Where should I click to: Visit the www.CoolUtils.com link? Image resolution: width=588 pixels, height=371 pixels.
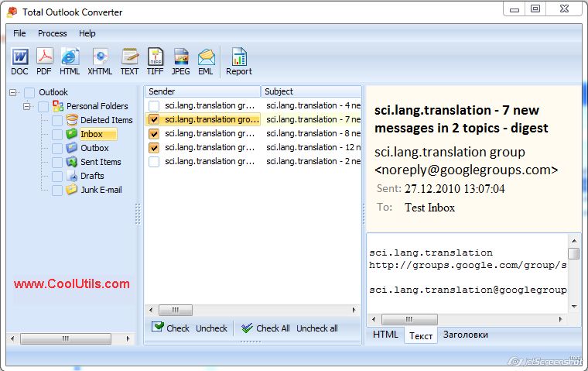click(72, 283)
